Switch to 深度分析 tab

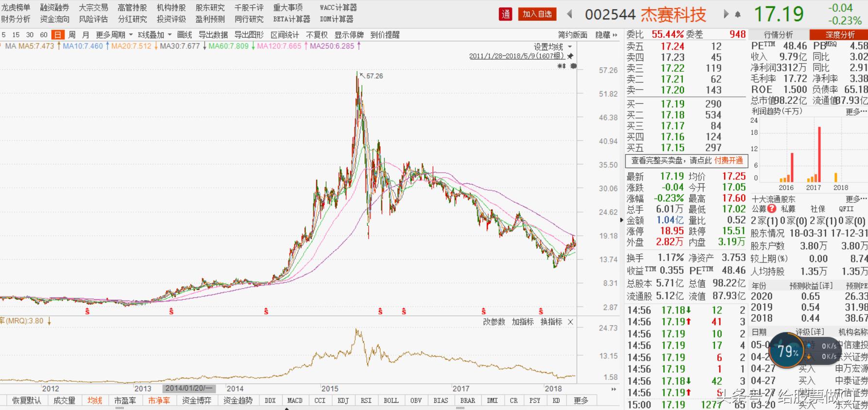(x=839, y=35)
